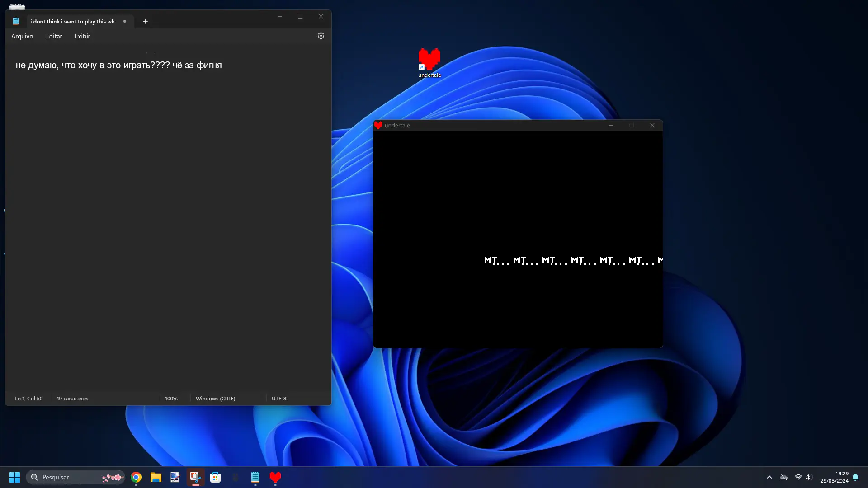868x488 pixels.
Task: Open the Arquivo menu
Action: (22, 36)
